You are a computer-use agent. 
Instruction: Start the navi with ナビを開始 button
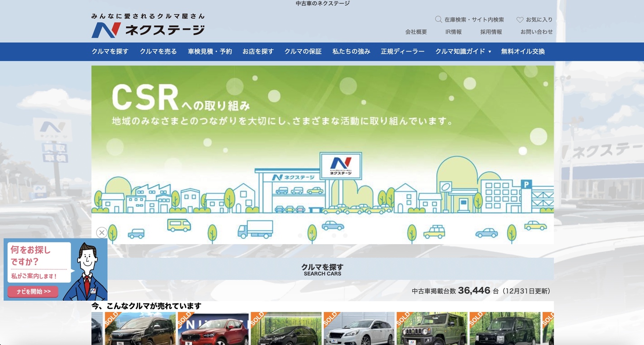coord(33,292)
